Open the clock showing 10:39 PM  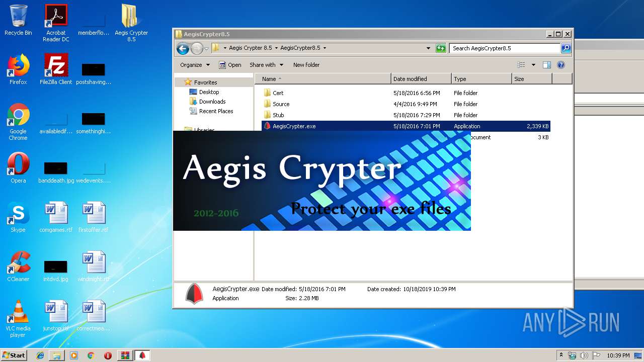(618, 355)
